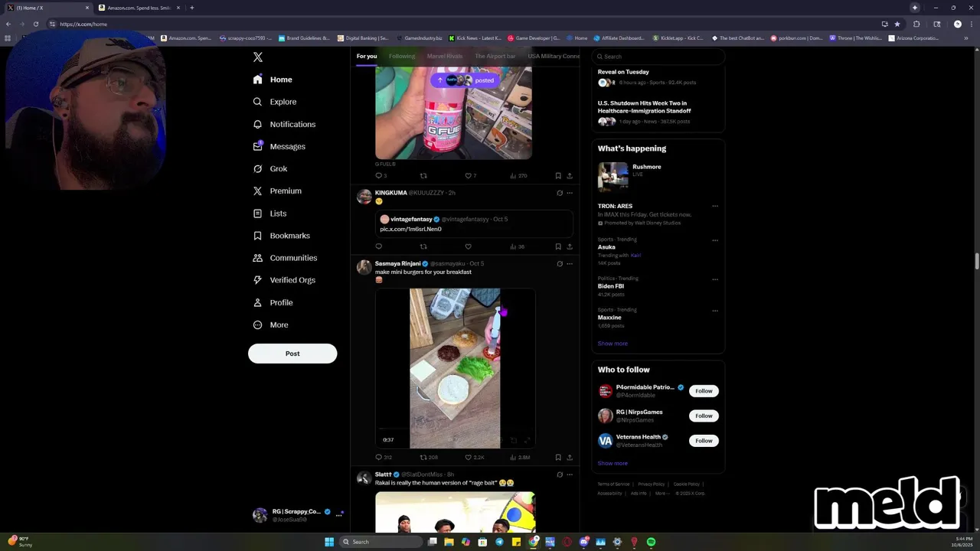Reply to KINGKUMA's post
This screenshot has width=980, height=551.
tap(378, 246)
